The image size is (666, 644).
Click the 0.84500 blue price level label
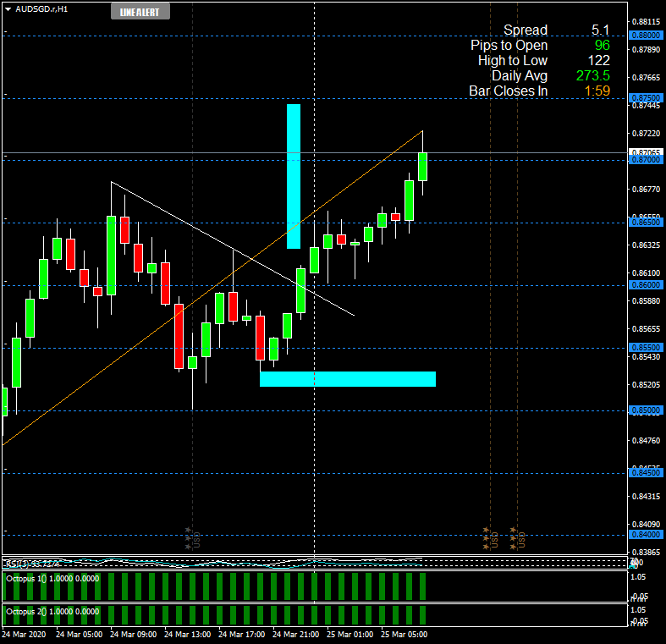646,472
